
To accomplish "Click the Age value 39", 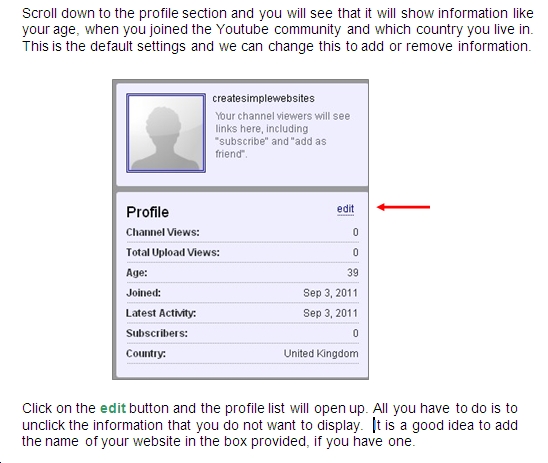I will tap(353, 273).
